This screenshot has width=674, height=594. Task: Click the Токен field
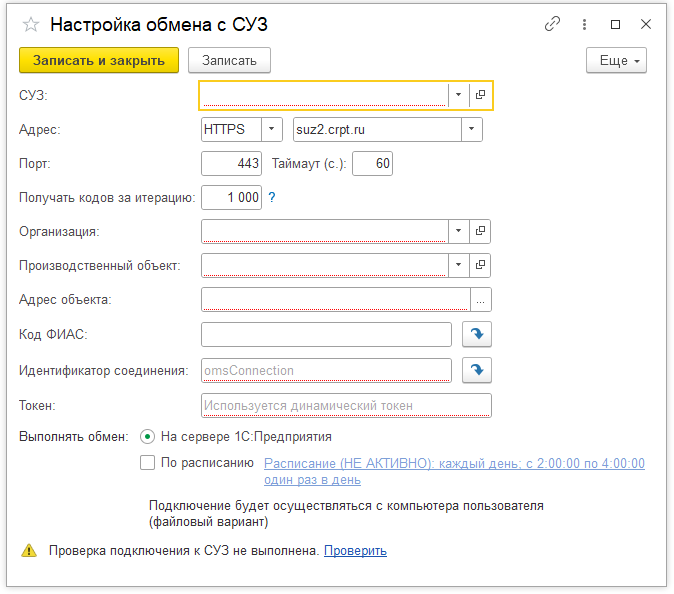[x=346, y=405]
